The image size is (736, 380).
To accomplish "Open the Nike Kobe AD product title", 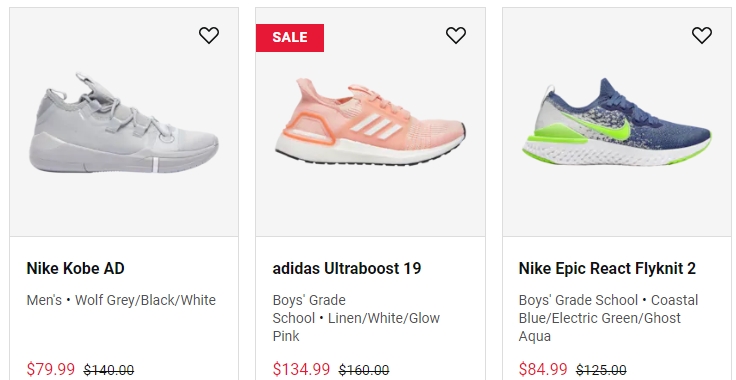I will [76, 268].
